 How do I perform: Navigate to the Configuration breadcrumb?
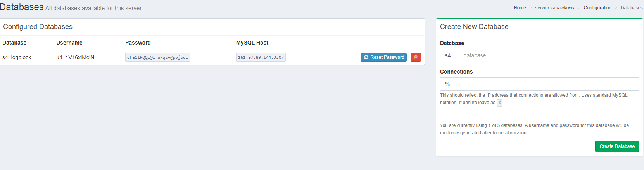597,8
